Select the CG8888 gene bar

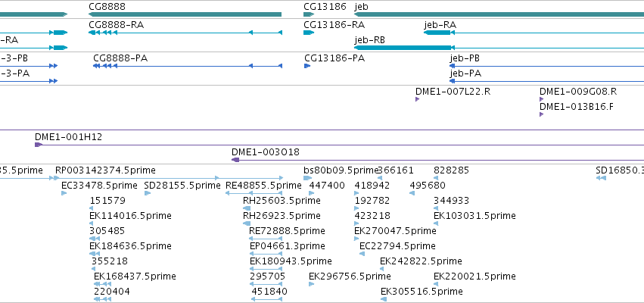pos(185,14)
